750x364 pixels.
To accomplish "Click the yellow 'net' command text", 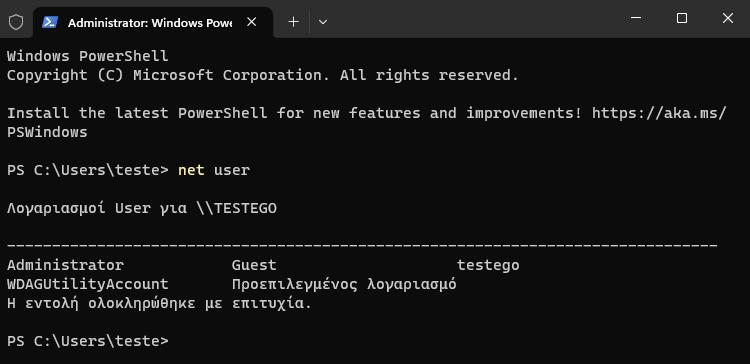I will [191, 170].
